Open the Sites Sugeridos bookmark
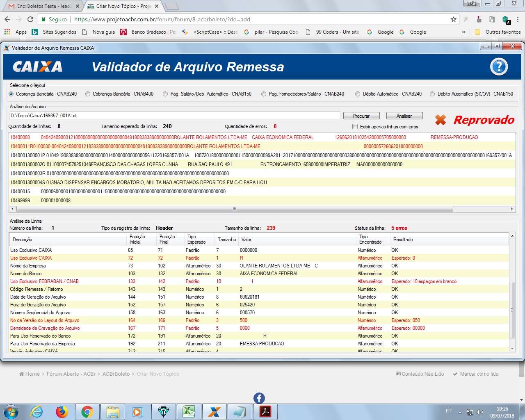The image size is (525, 420). pos(55,32)
